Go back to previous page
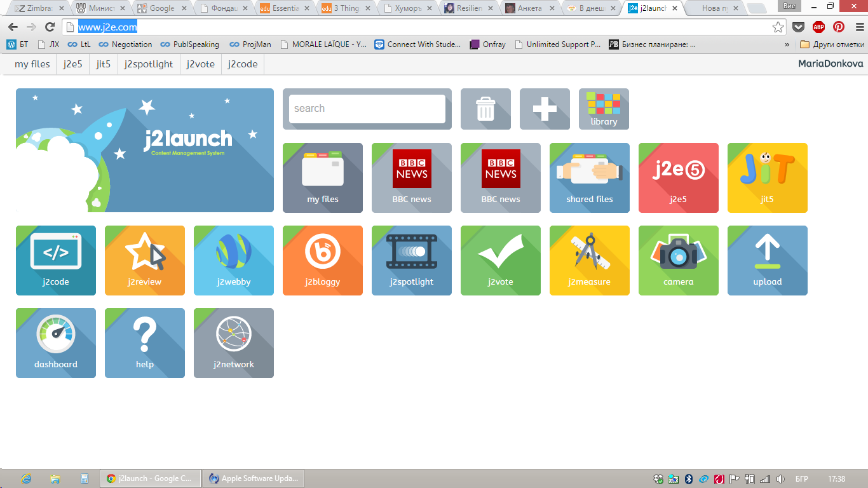This screenshot has height=488, width=868. point(13,27)
